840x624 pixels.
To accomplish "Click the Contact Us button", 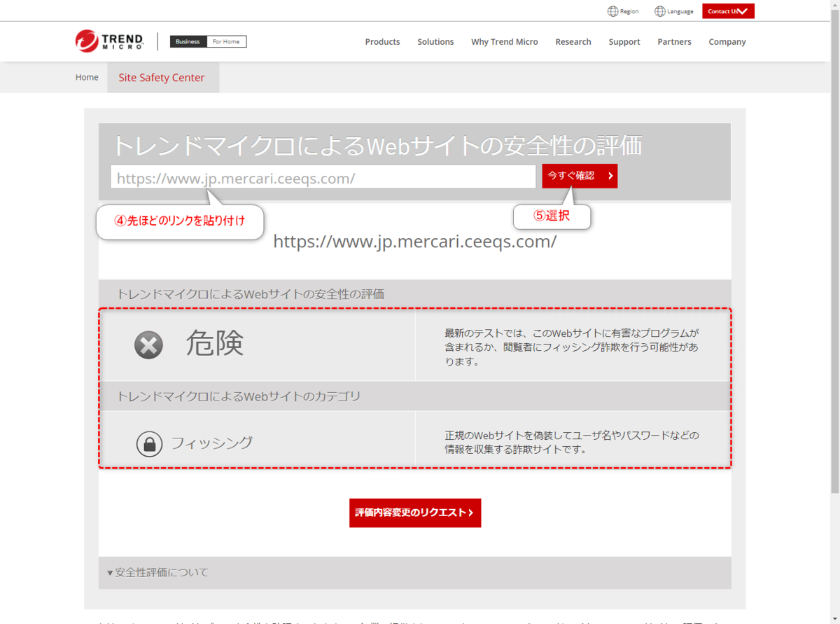I will (728, 11).
